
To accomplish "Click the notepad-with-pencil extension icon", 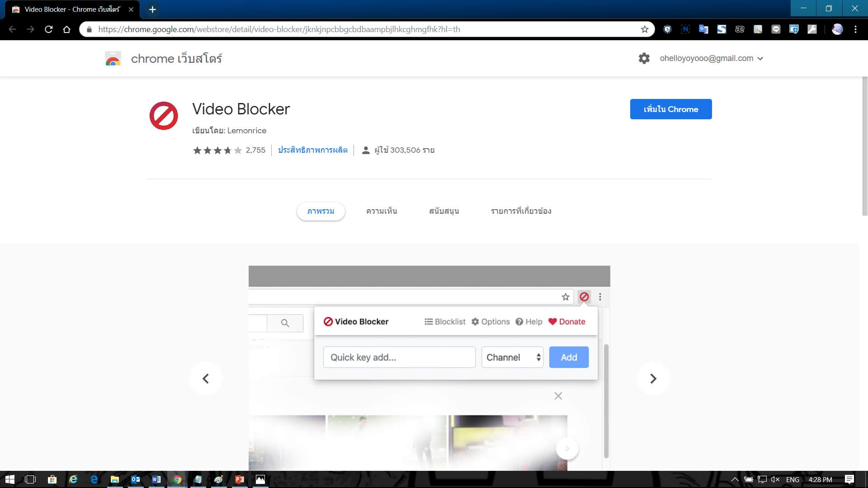I will [758, 29].
